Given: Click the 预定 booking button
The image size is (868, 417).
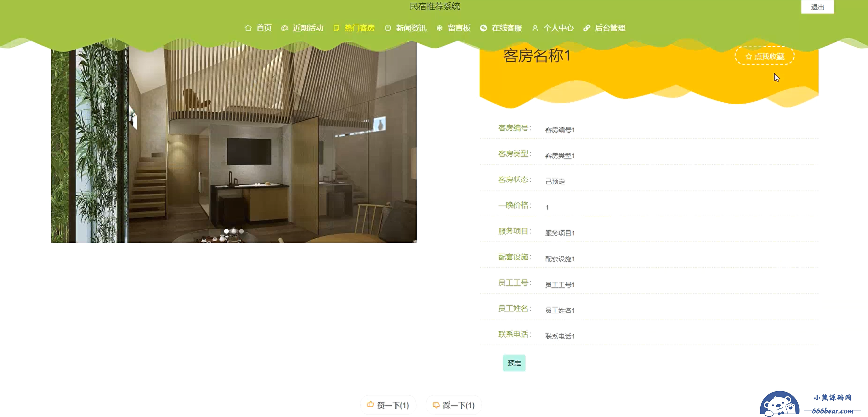Looking at the screenshot, I should click(514, 363).
